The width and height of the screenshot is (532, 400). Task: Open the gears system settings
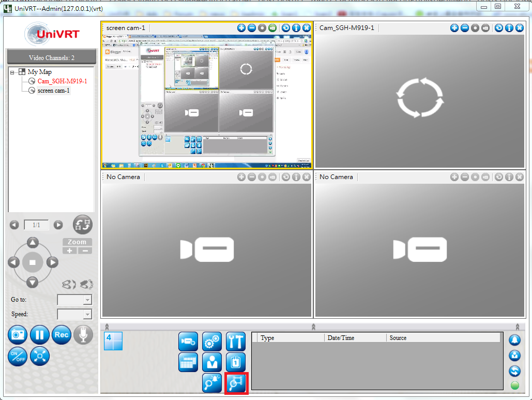212,342
